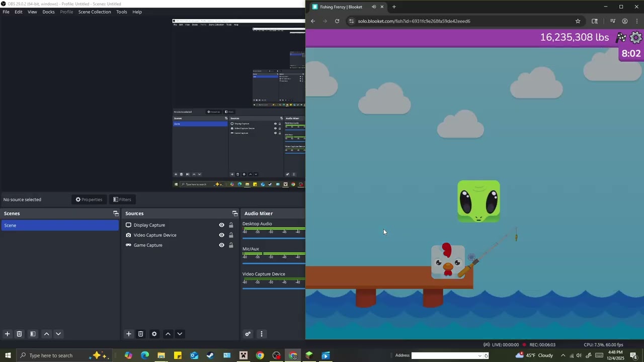644x362 pixels.
Task: Move source up in Sources panel
Action: coord(168,334)
